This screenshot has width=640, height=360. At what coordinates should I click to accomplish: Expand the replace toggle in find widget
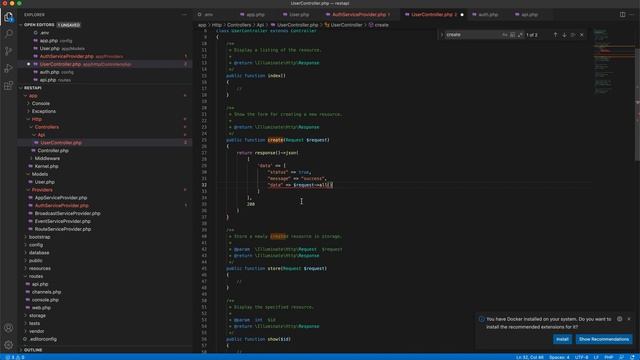(x=441, y=35)
